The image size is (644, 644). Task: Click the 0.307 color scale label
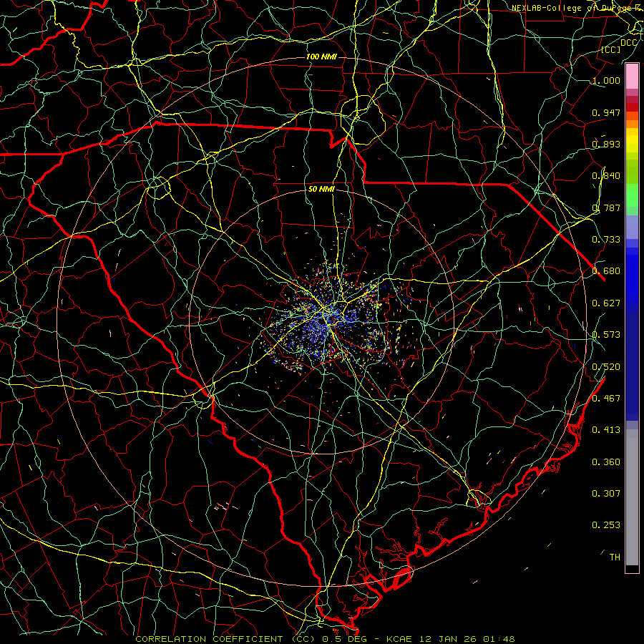pos(606,494)
